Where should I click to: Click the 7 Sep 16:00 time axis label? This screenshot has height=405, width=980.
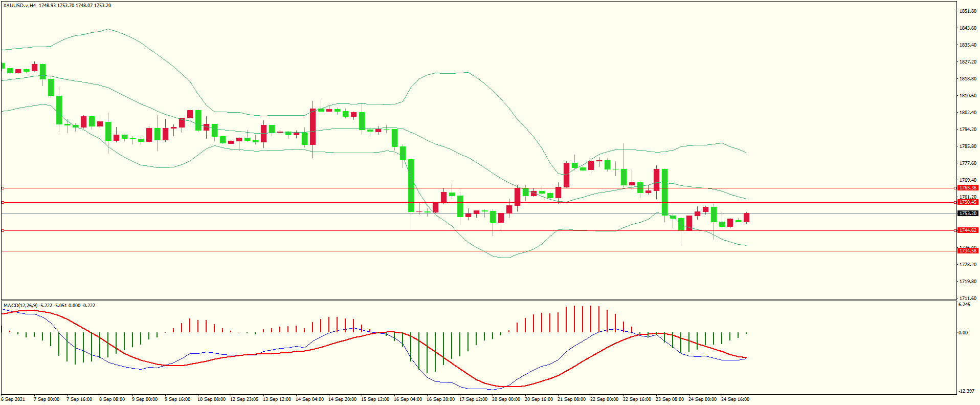tap(79, 399)
